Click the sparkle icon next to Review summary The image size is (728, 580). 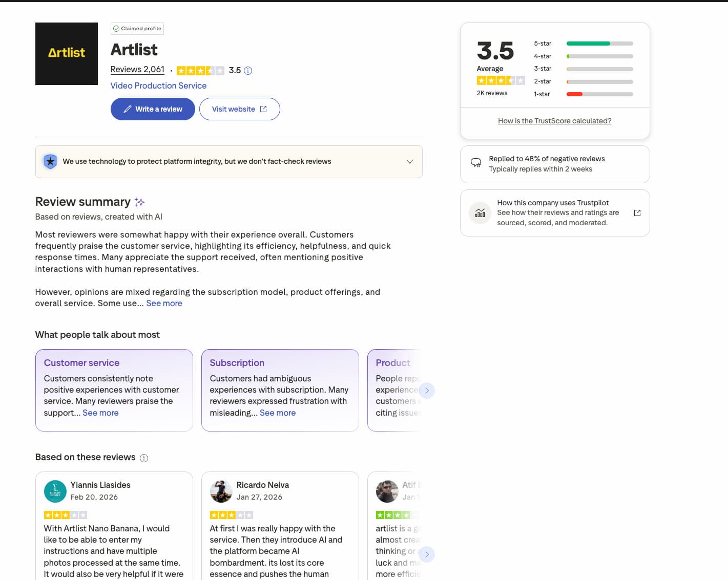tap(139, 202)
